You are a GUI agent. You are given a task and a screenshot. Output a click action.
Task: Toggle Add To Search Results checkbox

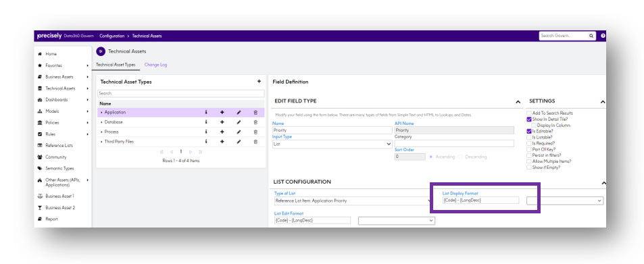[529, 113]
